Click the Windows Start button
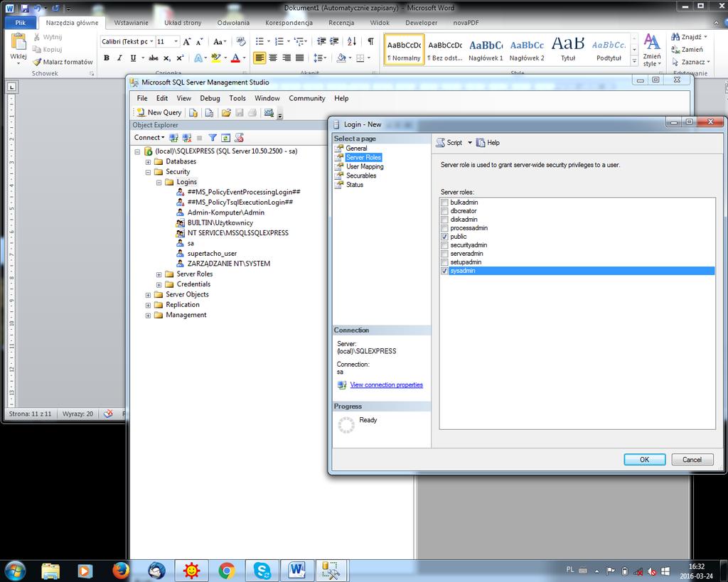 point(15,571)
